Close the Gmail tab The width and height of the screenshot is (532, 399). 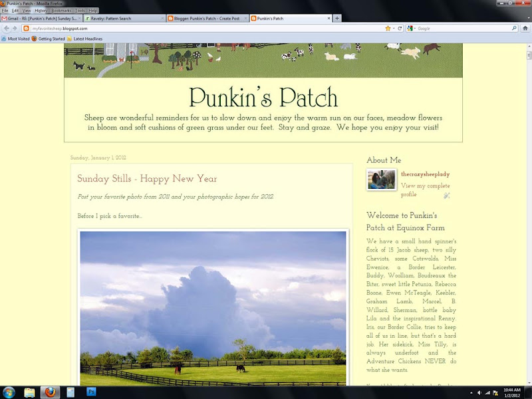coord(79,19)
